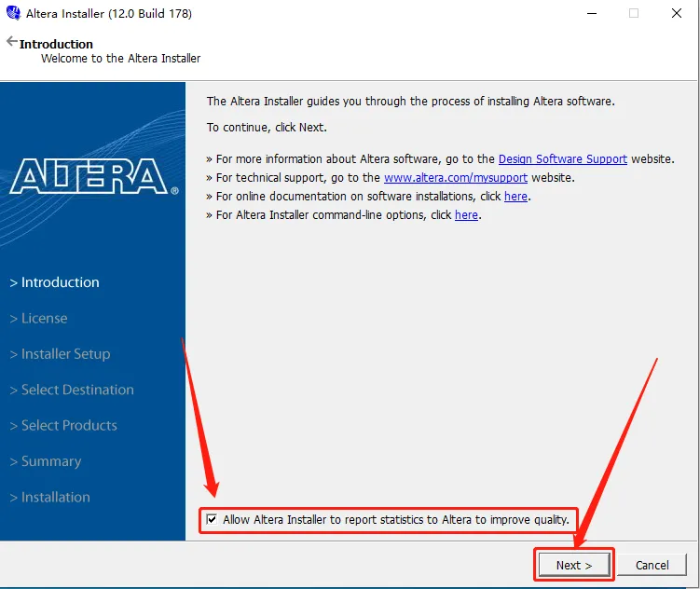Select the Installer Setup step in sidebar
Viewport: 700px width, 589px height.
[61, 354]
